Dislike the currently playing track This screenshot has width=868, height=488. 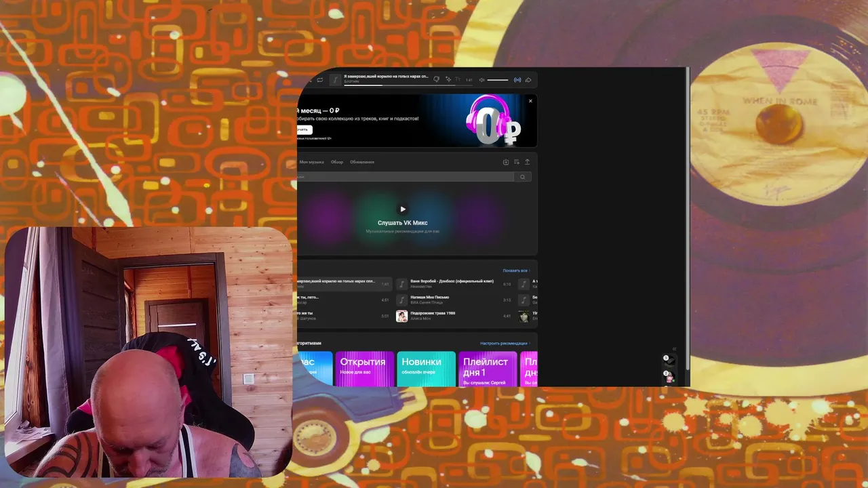click(x=436, y=80)
